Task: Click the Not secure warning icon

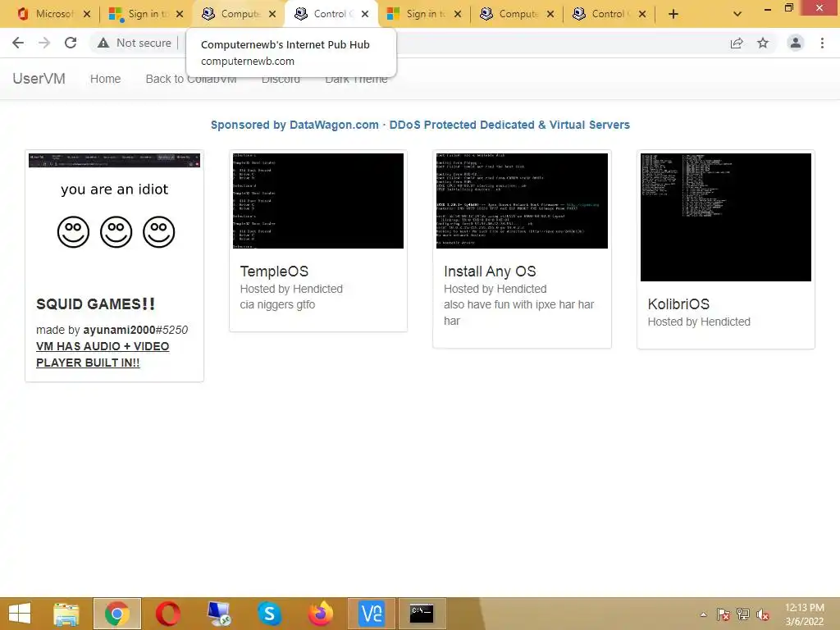Action: (103, 43)
